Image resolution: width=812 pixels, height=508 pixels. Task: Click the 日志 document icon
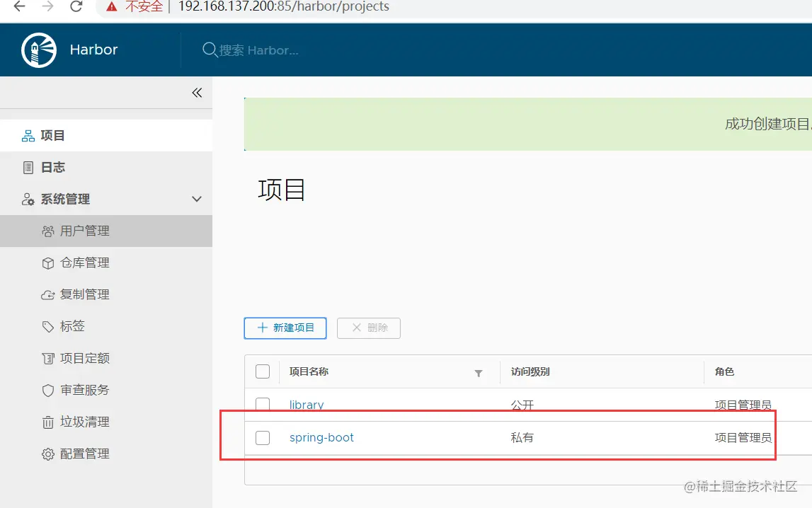point(28,168)
